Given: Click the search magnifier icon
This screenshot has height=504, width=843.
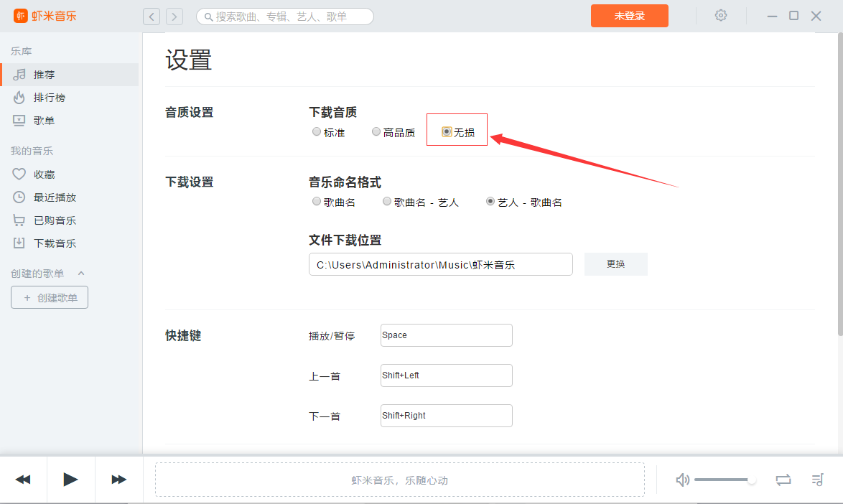Looking at the screenshot, I should pos(208,17).
